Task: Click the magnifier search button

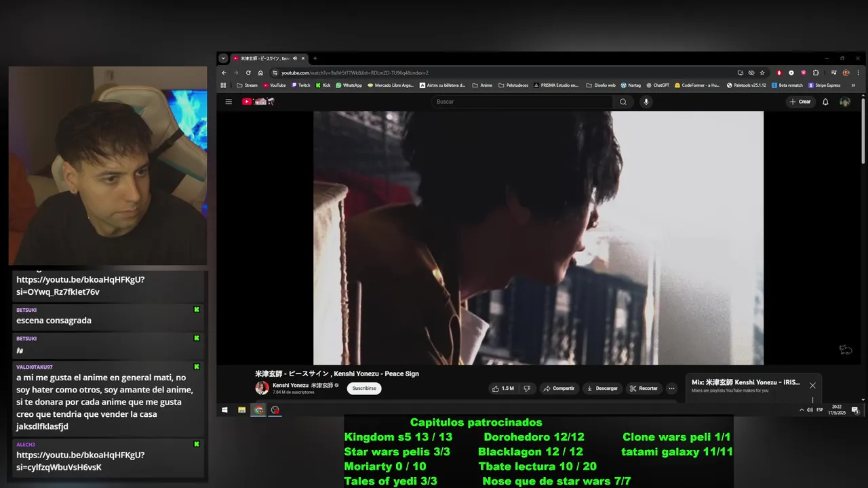Action: [x=623, y=102]
